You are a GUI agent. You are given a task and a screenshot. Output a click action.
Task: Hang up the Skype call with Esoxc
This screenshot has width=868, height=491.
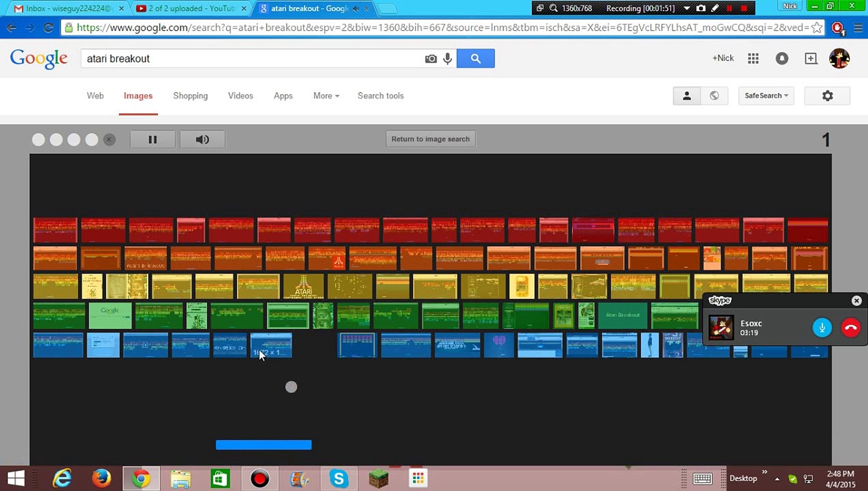850,327
